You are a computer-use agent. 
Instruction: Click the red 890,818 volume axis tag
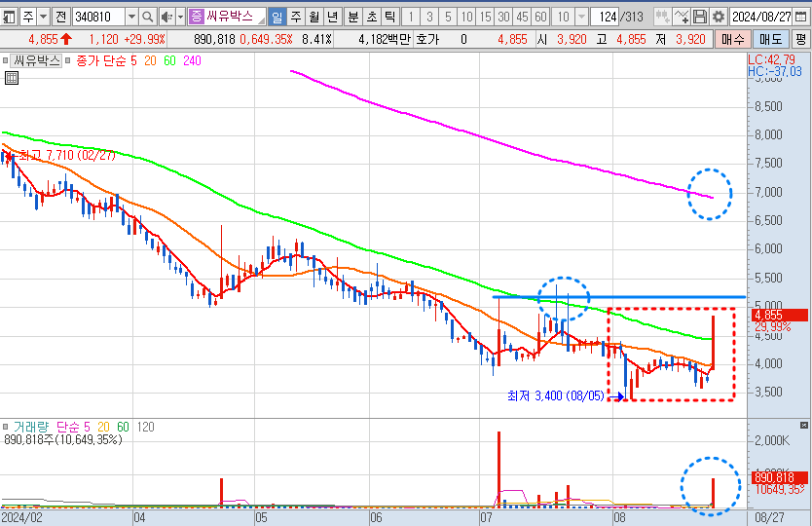point(779,477)
